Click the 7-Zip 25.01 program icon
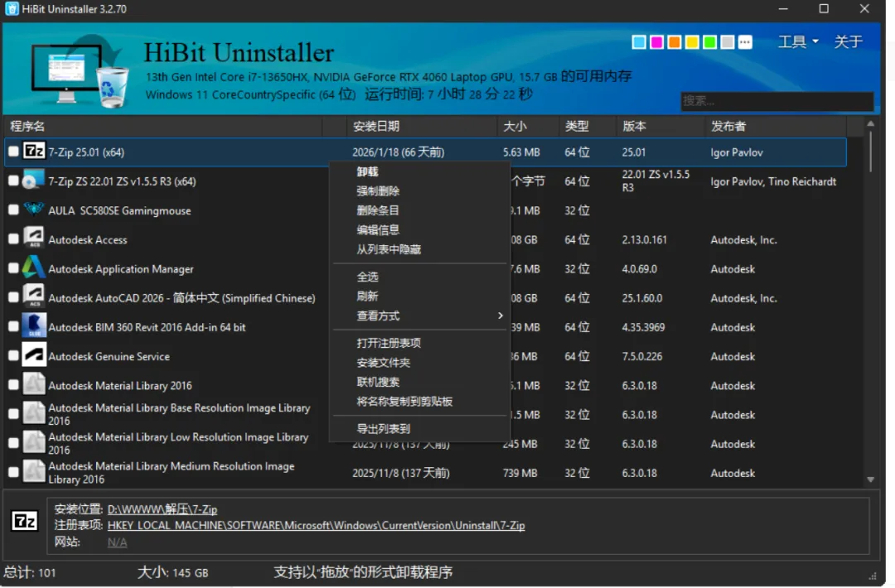The image size is (895, 588). 34,151
